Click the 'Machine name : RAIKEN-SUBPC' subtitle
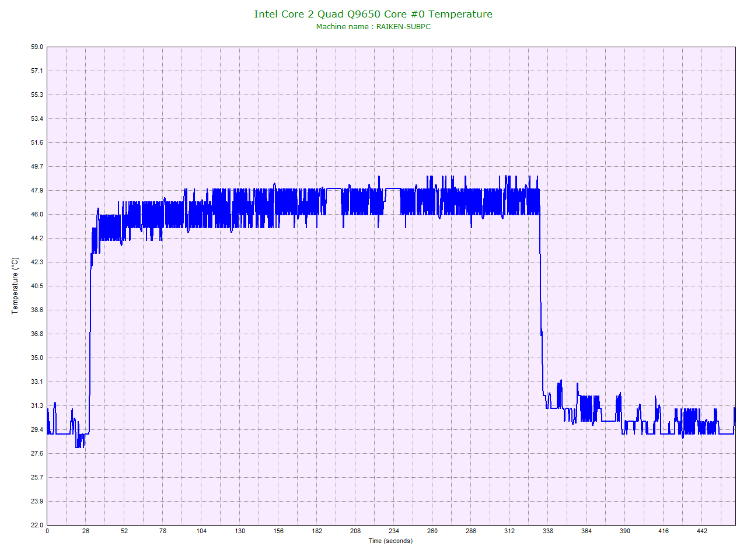This screenshot has width=747, height=560. click(x=373, y=27)
